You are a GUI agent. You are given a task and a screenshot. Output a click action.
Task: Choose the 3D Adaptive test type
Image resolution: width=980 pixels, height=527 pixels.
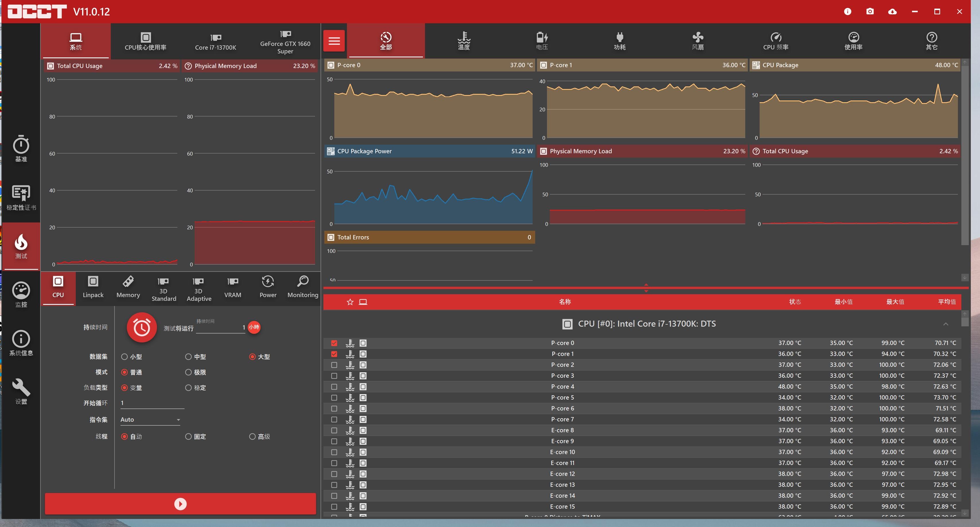[x=199, y=288]
